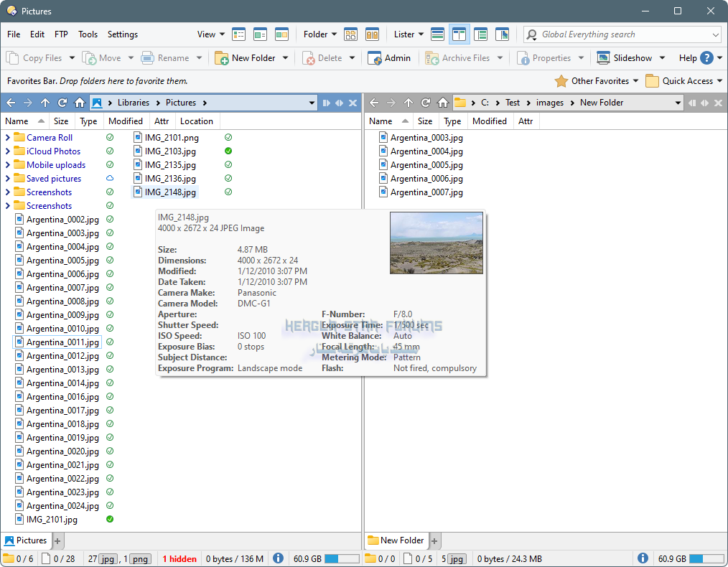Go back in the left file pane
The image size is (728, 567).
11,103
